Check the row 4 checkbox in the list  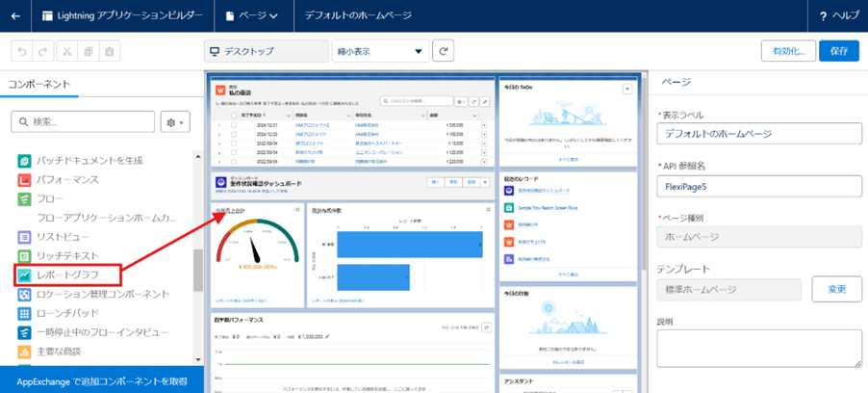coord(234,152)
